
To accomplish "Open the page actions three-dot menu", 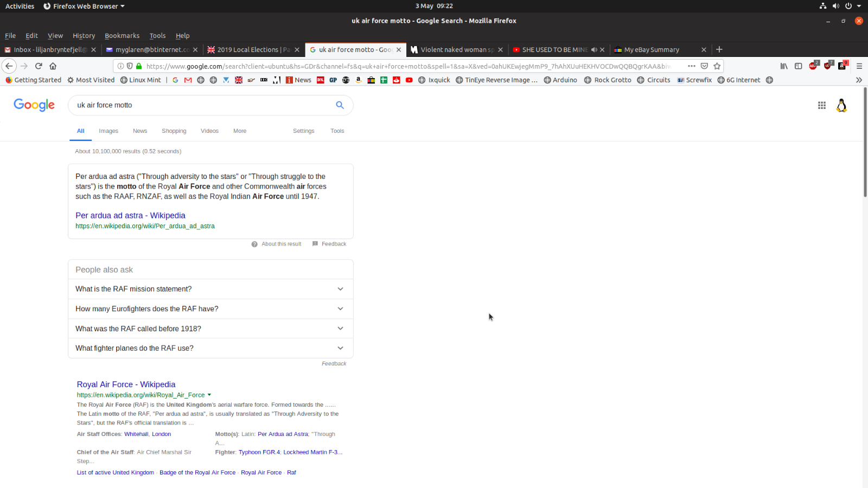I will click(x=691, y=66).
